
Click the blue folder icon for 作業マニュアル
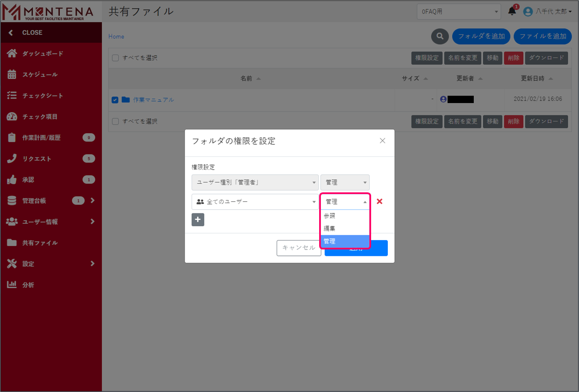(125, 100)
